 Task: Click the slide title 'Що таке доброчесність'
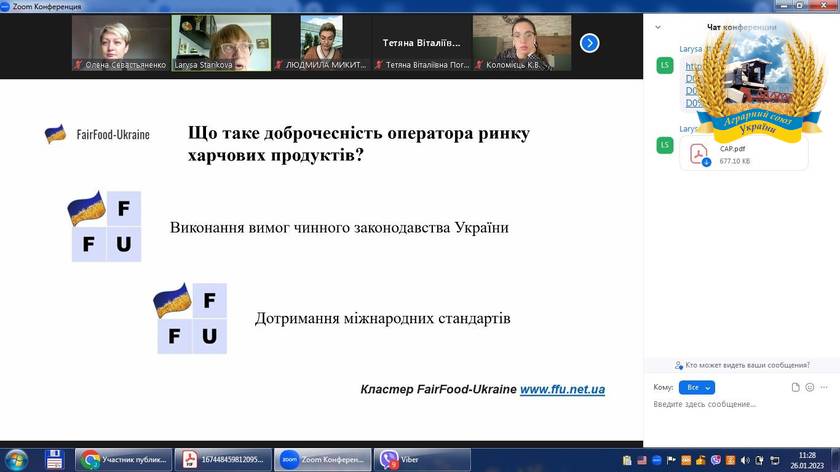[358, 144]
